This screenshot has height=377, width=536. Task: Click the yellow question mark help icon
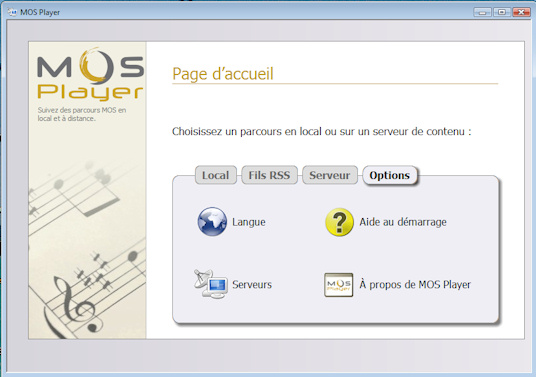[x=339, y=222]
